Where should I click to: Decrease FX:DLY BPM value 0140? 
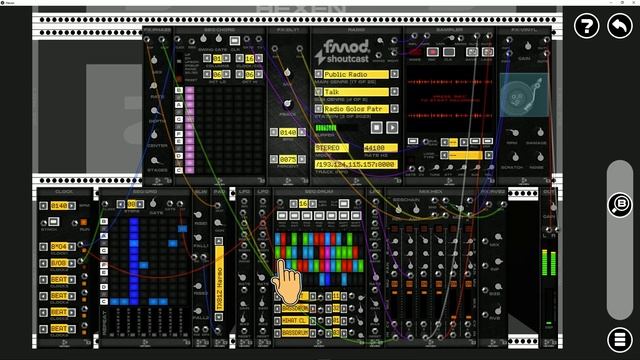274,132
